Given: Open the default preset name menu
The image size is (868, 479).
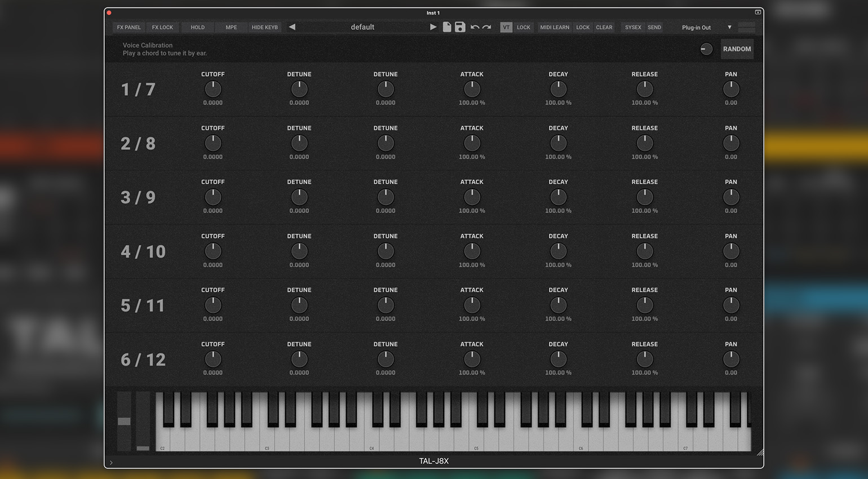Looking at the screenshot, I should point(362,27).
